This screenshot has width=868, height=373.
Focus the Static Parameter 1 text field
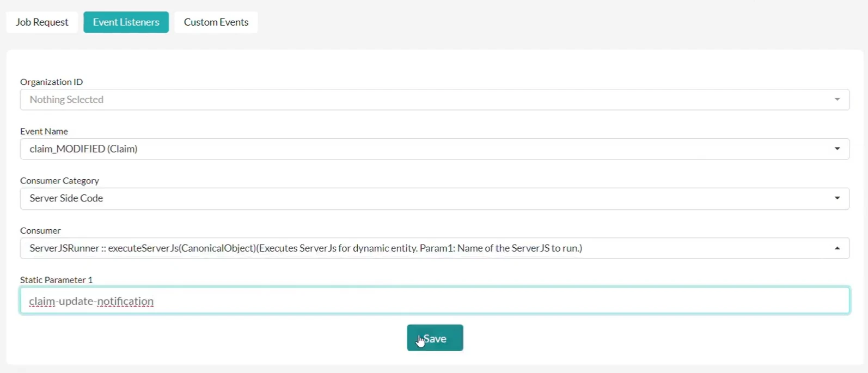tap(435, 301)
